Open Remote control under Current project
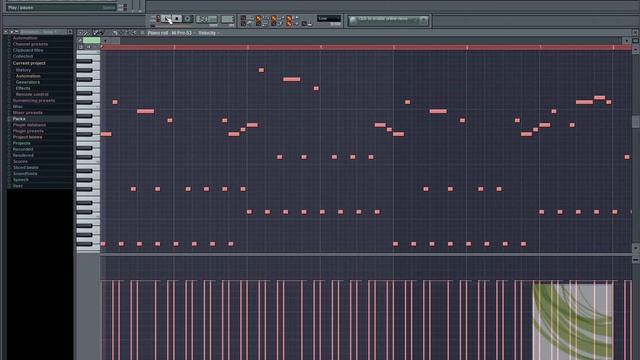 point(32,94)
